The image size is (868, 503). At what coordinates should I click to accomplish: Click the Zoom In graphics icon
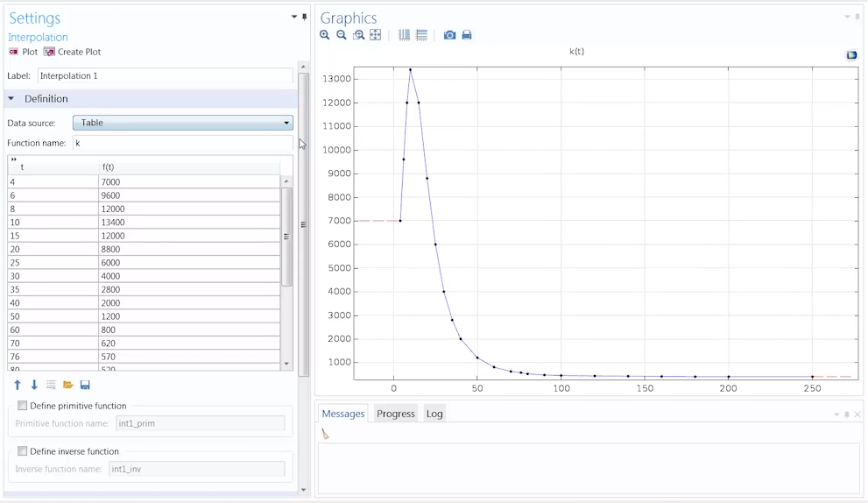(324, 35)
